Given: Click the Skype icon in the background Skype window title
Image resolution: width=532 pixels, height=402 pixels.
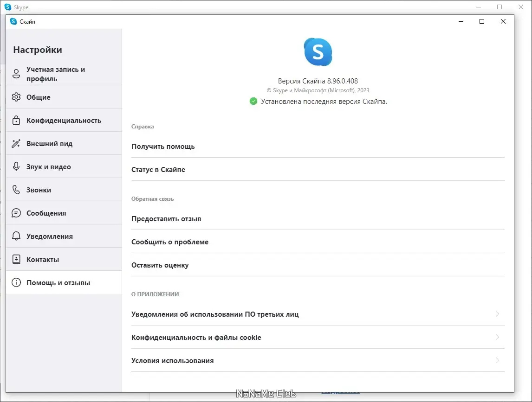Looking at the screenshot, I should 8,7.
